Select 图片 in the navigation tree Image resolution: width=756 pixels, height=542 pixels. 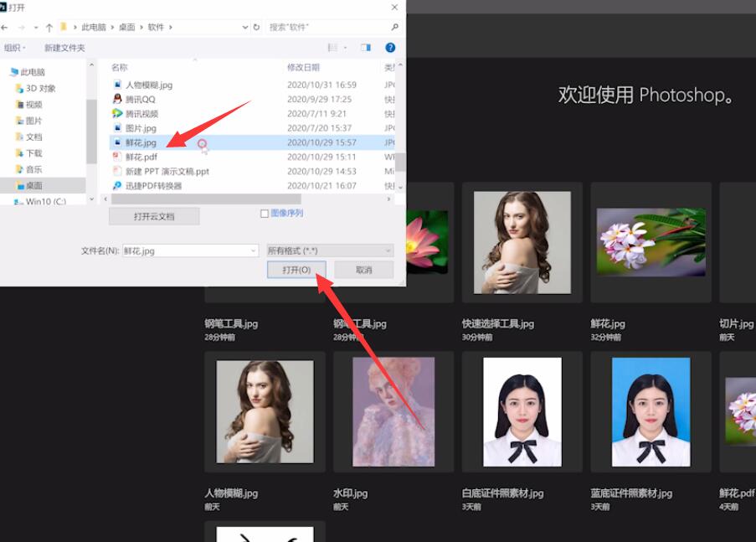pyautogui.click(x=33, y=121)
